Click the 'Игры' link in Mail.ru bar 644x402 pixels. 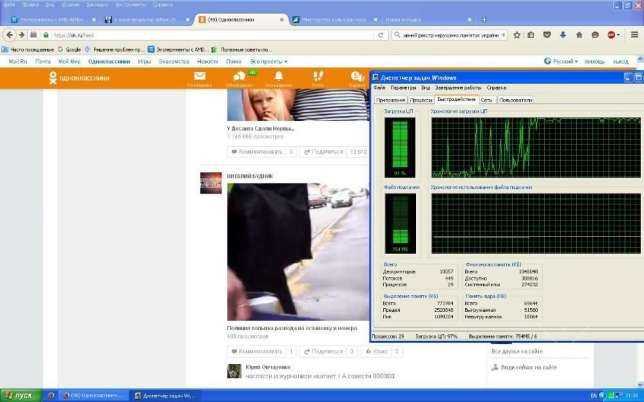(144, 62)
